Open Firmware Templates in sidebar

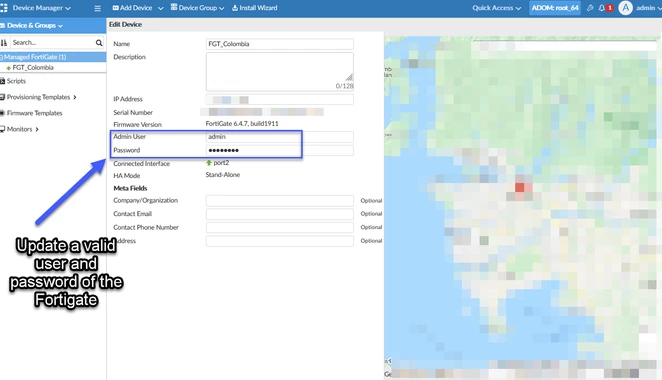pos(34,113)
